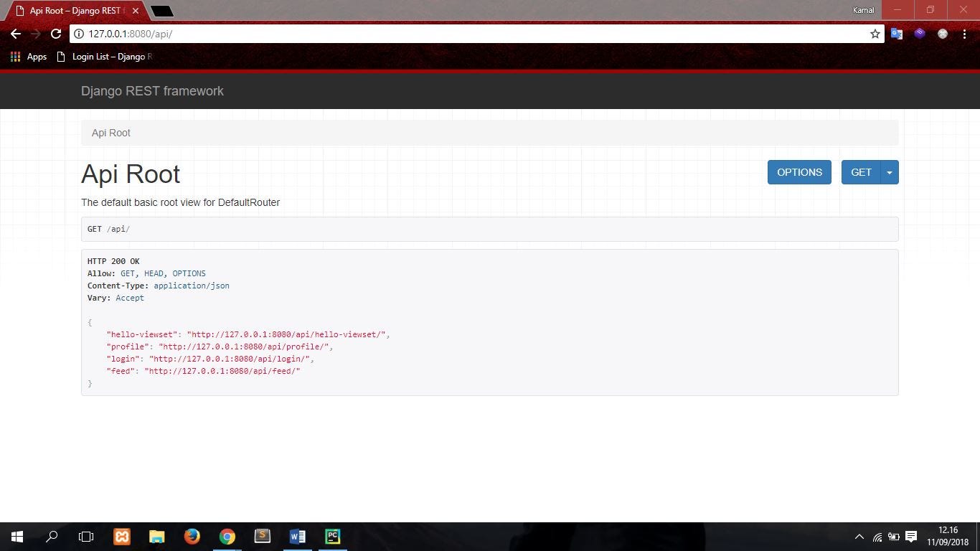The image size is (980, 551).
Task: Click the 'Accept' Vary header value
Action: coord(130,298)
